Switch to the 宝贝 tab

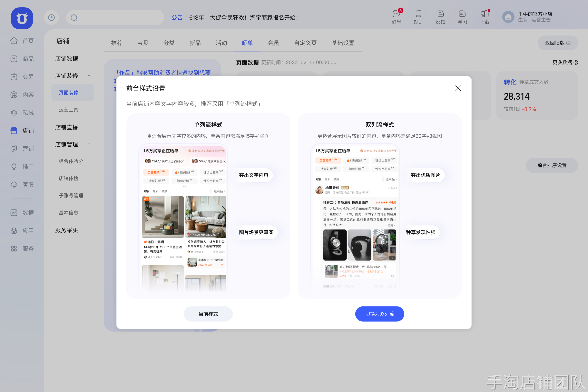click(x=143, y=43)
